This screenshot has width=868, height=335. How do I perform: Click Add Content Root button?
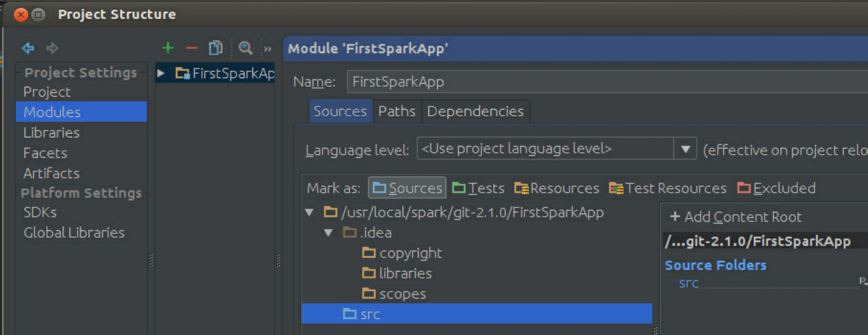click(736, 217)
